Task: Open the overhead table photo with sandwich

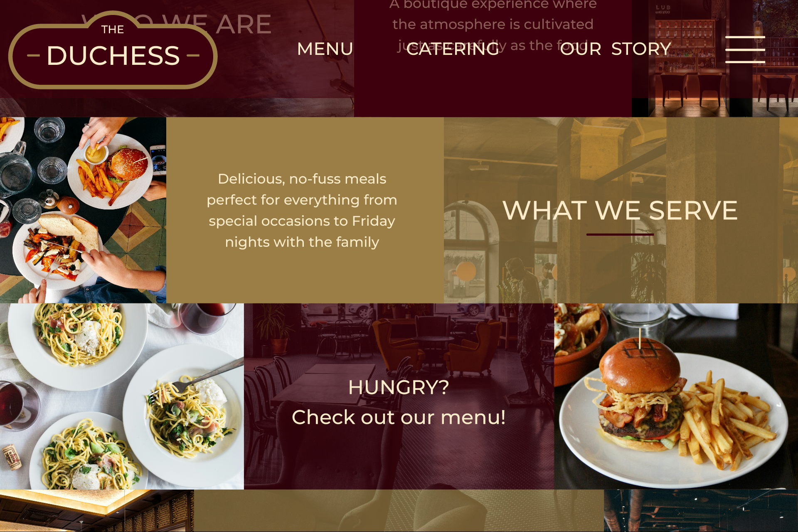Action: (83, 210)
